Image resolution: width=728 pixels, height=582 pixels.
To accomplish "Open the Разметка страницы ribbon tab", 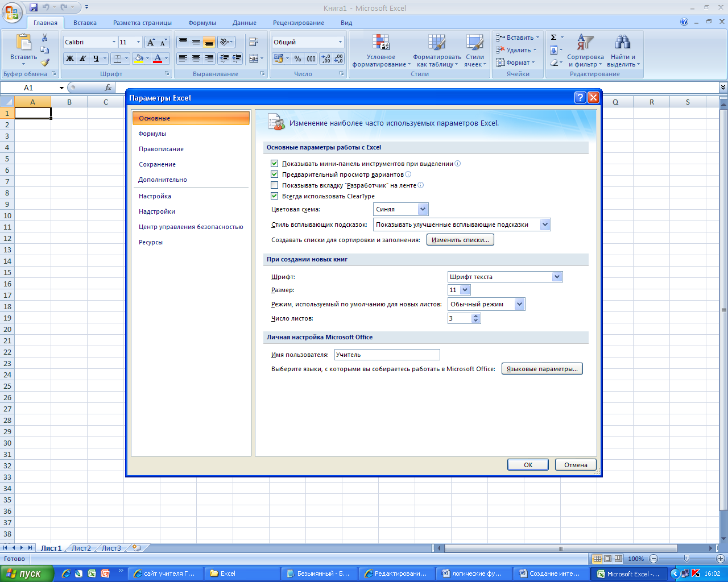I will pos(142,23).
